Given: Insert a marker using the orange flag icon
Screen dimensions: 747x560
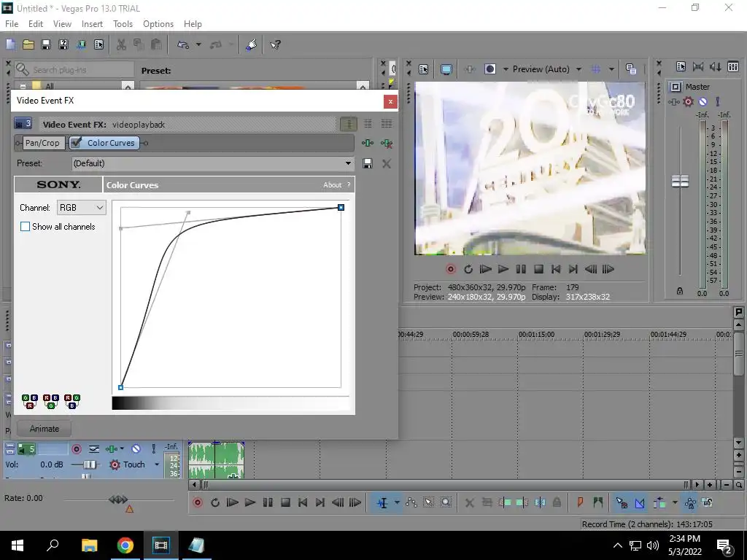Looking at the screenshot, I should [580, 502].
